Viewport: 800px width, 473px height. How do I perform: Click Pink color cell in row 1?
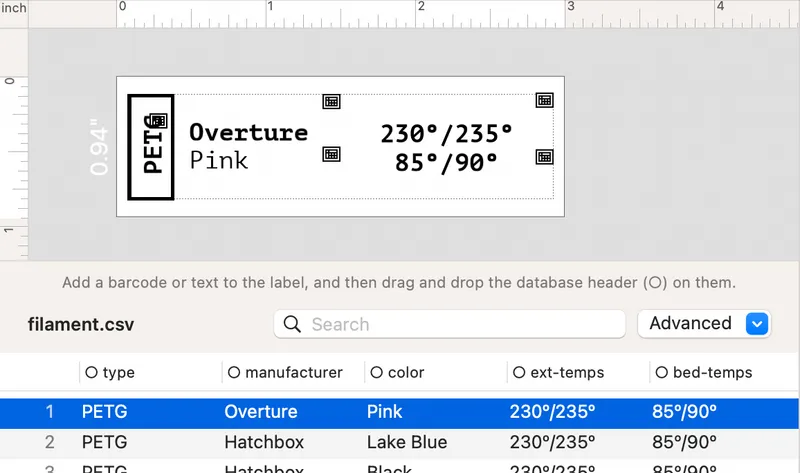click(385, 412)
